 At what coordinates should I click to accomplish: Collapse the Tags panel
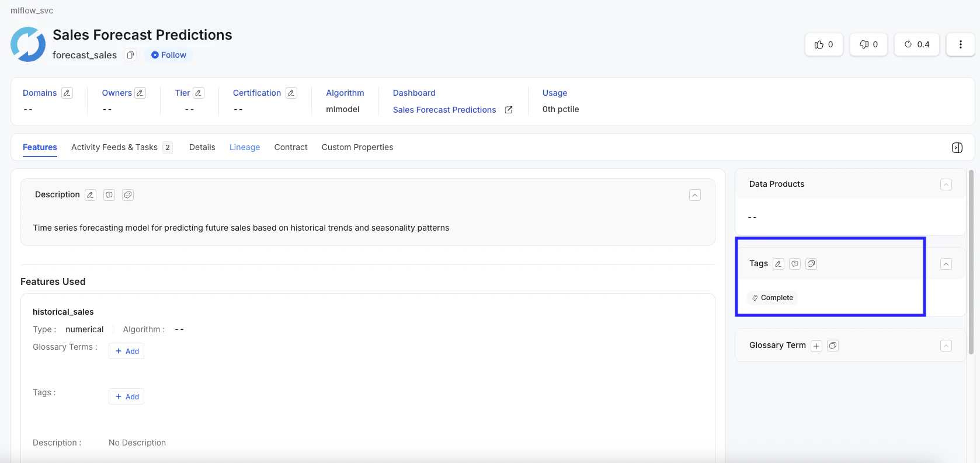point(946,264)
